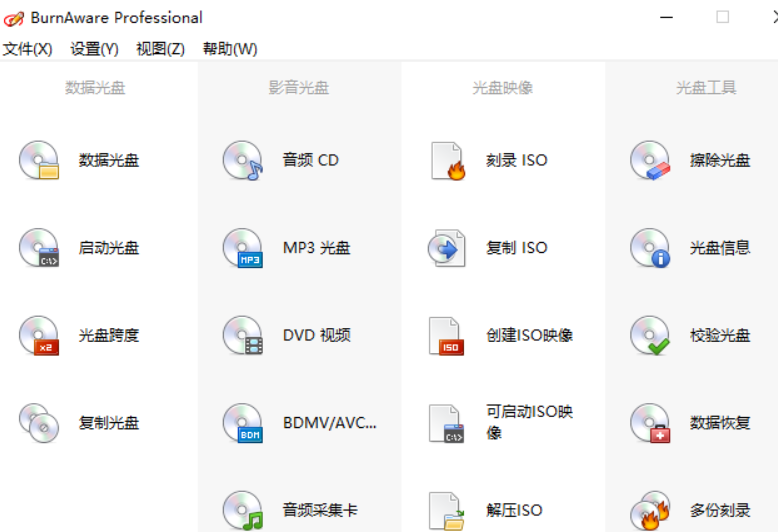The image size is (778, 532).
Task: Select the 解压ISO folder icon
Action: click(446, 511)
